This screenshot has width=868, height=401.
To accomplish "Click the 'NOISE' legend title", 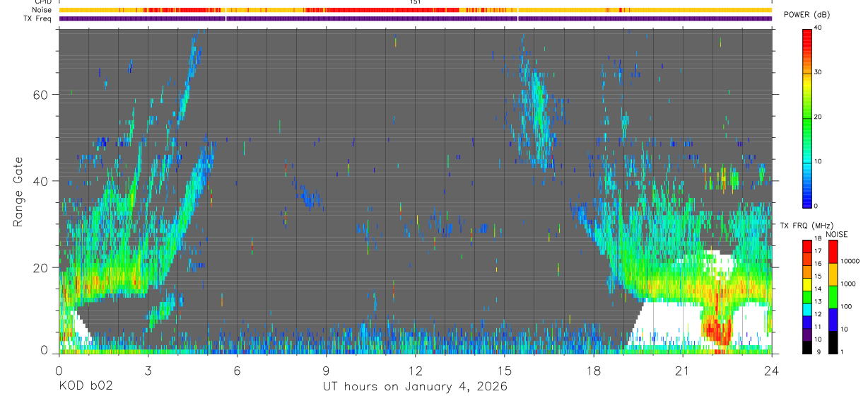I will [x=837, y=234].
